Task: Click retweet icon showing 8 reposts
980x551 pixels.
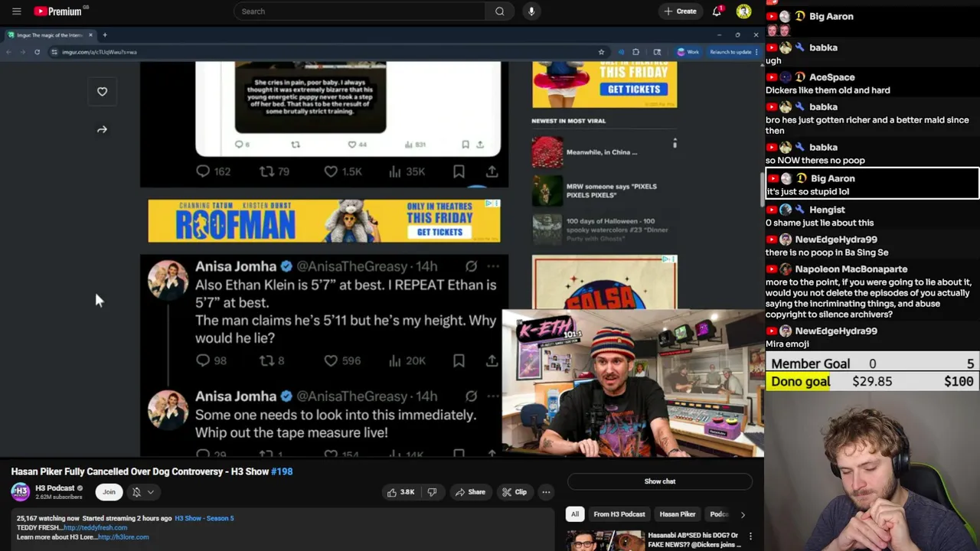Action: pyautogui.click(x=266, y=360)
